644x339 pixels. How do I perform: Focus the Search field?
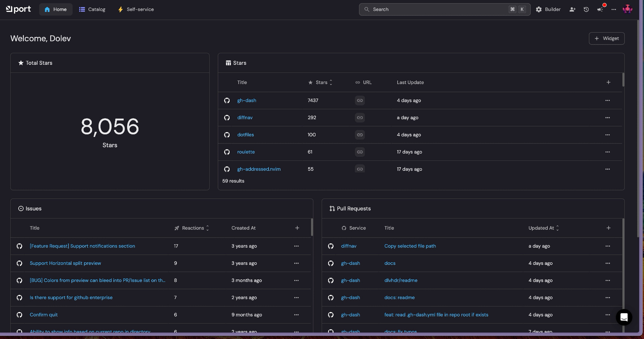click(x=445, y=9)
